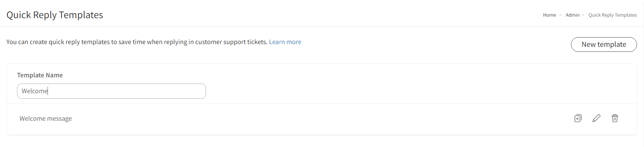Delete the Welcome message template via trash icon
644x147 pixels.
(615, 118)
